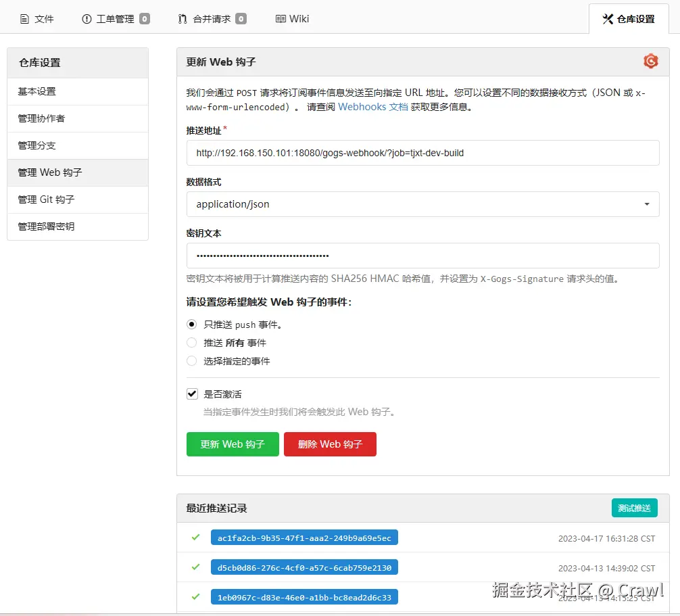Select 管理 Web 钩子 in the sidebar

coord(78,172)
